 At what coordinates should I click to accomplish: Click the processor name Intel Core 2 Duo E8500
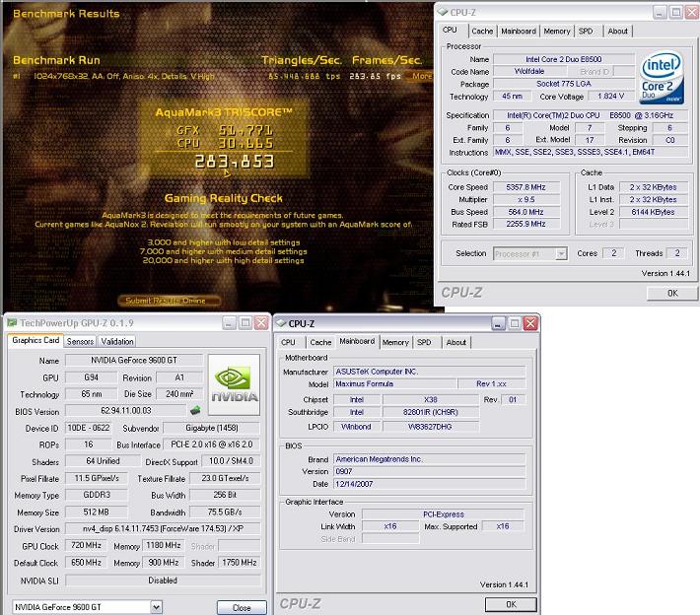click(563, 59)
